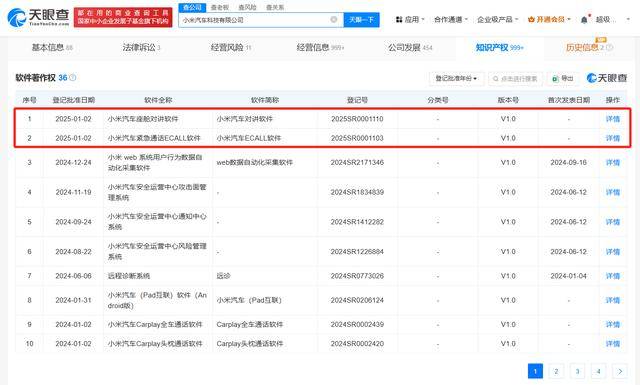Screen dimensions: 640x385
Task: Click the 登记批准日期 column header
Action: point(73,100)
